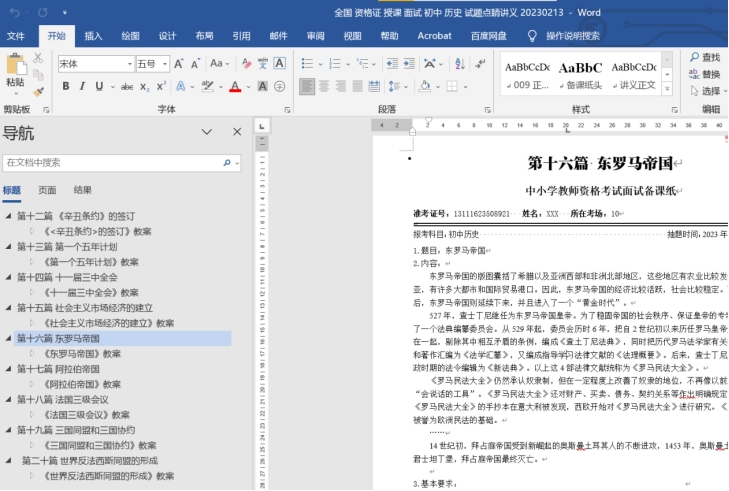Screen dimensions: 729x491
Task: Click the Subscript icon
Action: 145,87
